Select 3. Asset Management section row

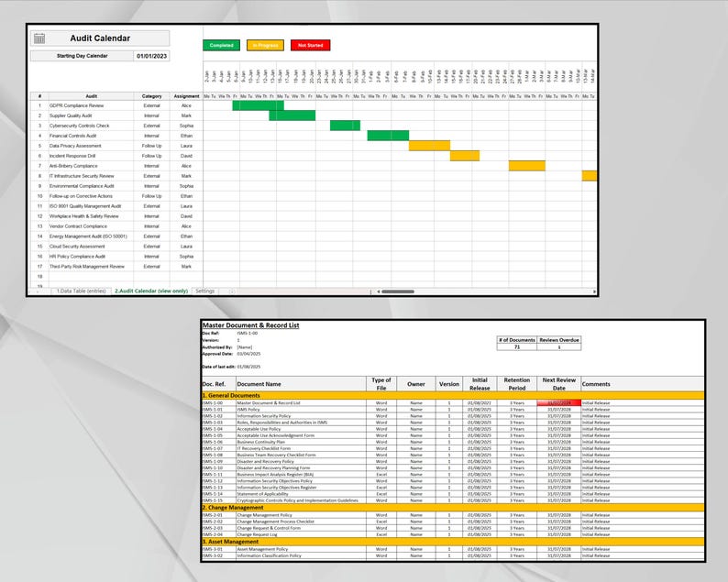(x=453, y=542)
